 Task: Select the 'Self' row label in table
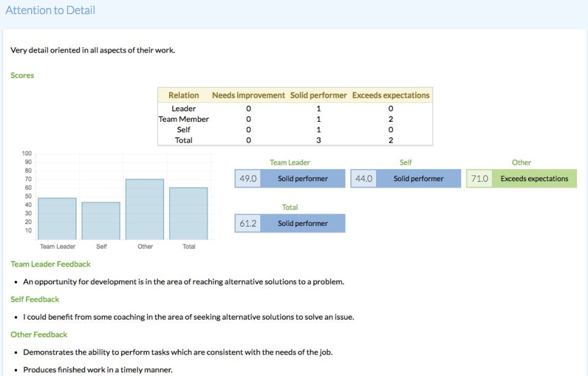point(184,129)
